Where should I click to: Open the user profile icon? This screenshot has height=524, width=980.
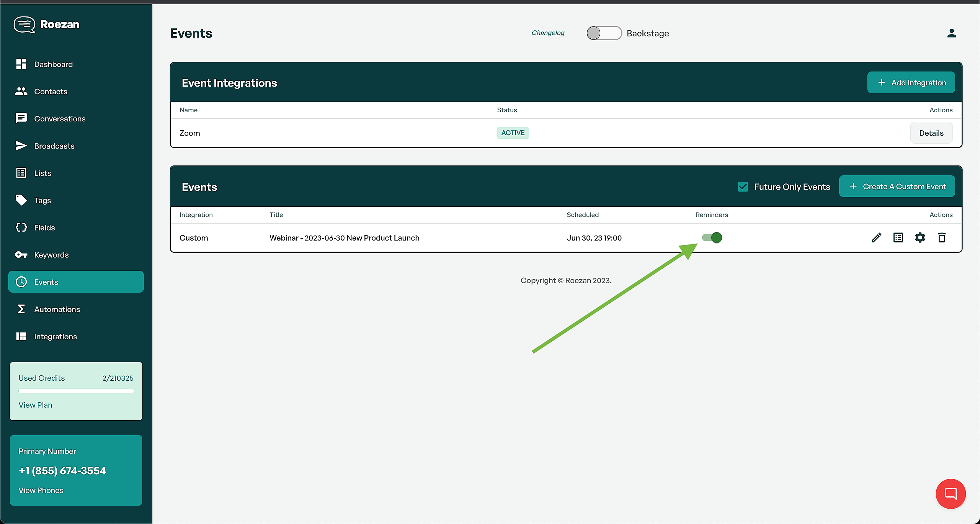pyautogui.click(x=952, y=33)
